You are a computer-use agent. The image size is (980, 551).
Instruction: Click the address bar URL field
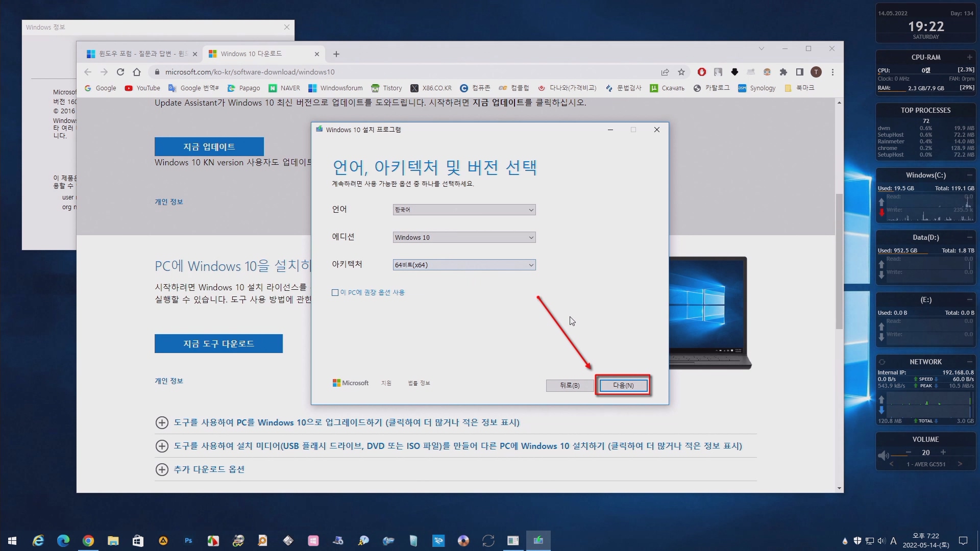(403, 72)
